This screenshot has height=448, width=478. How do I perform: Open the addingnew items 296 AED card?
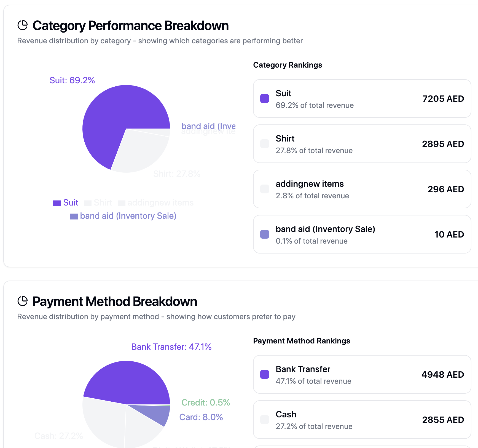(362, 189)
